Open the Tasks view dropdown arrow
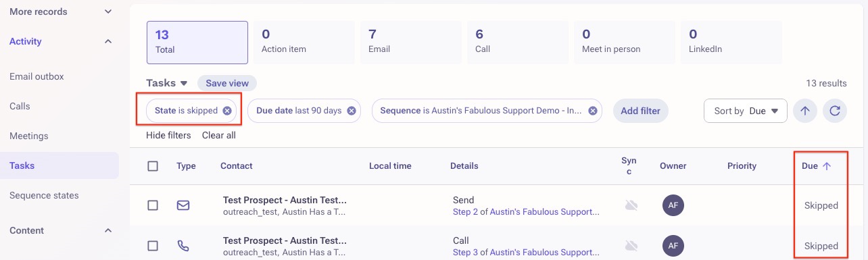 tap(183, 84)
